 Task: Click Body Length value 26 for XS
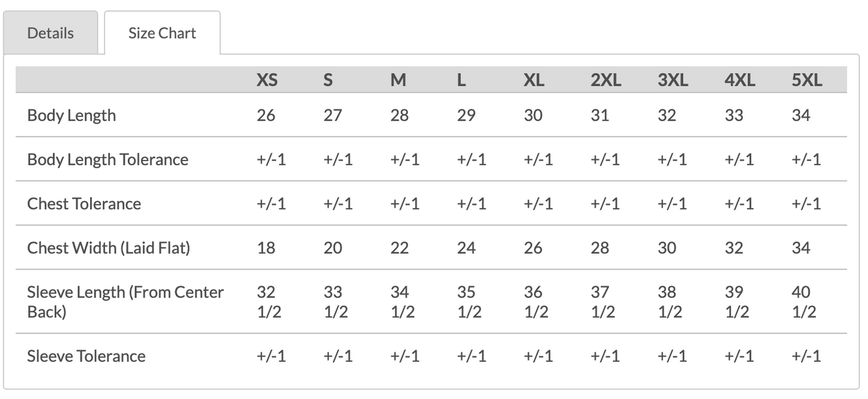(x=266, y=115)
